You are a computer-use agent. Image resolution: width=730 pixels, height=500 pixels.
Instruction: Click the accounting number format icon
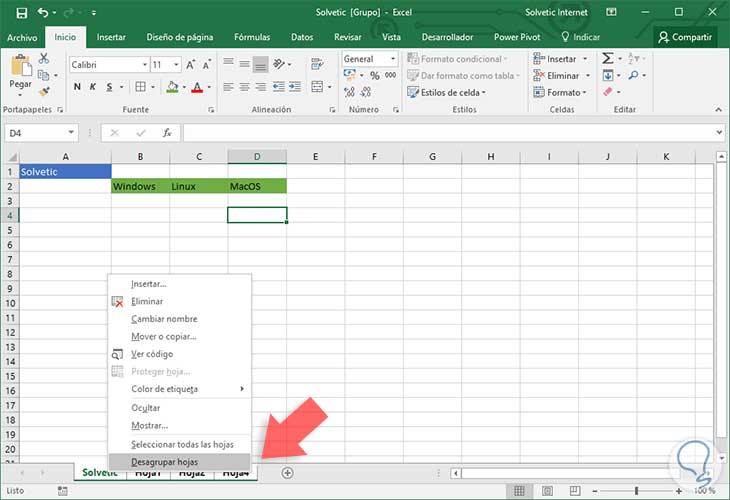coord(350,75)
